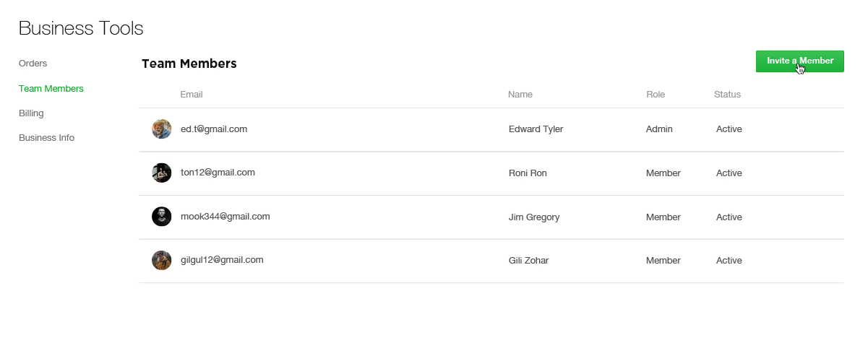Sort by the Role column header
The width and height of the screenshot is (868, 356).
656,95
